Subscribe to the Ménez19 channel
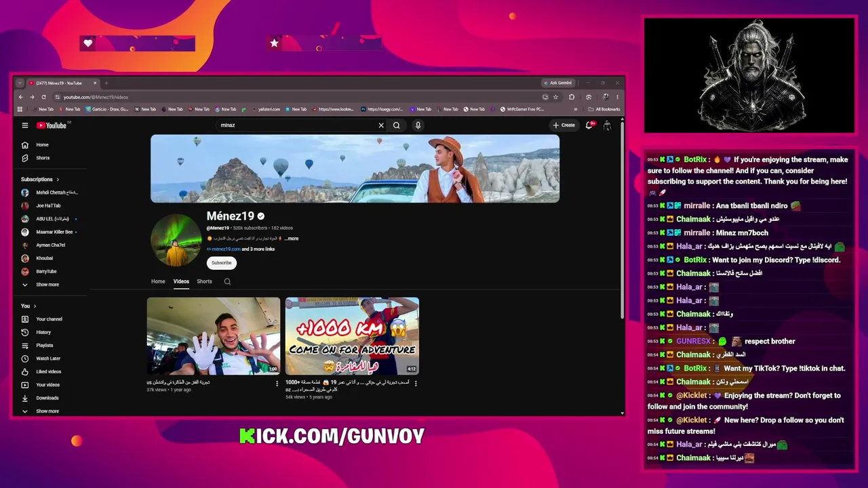This screenshot has height=488, width=868. click(221, 263)
